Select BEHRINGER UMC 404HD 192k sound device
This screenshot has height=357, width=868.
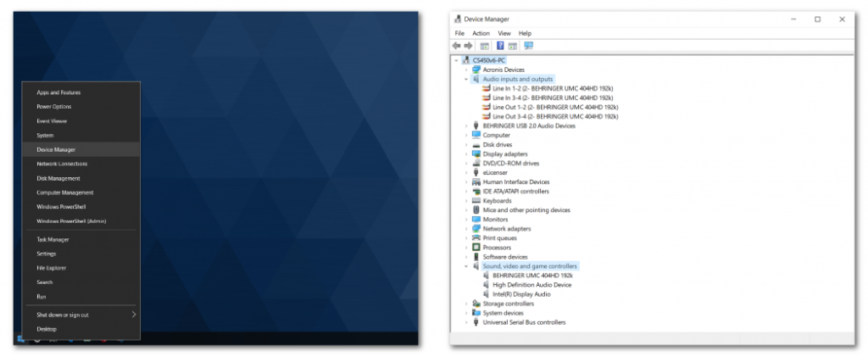point(532,276)
